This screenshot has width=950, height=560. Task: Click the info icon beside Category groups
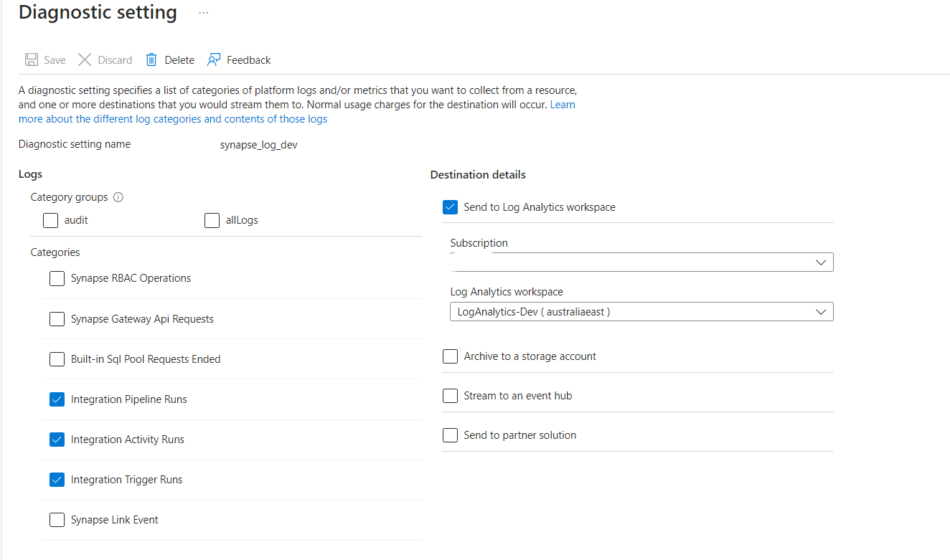[118, 196]
